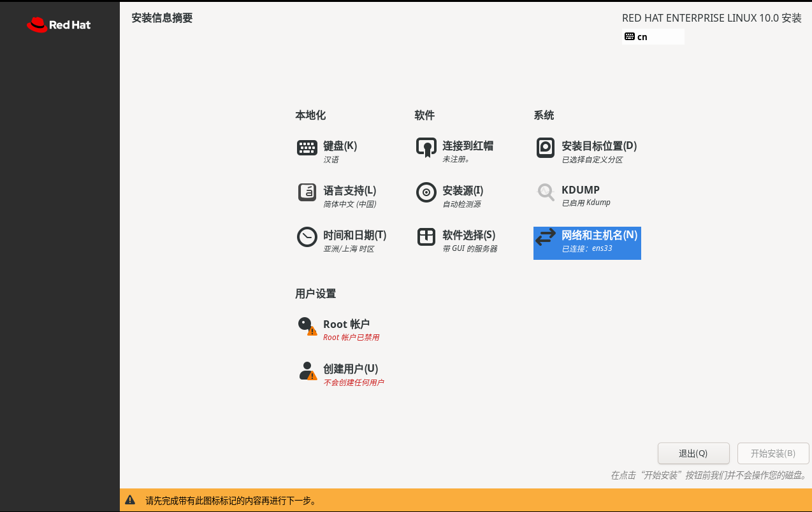812x512 pixels.
Task: Click the KDUMP magnifier icon
Action: 546,192
